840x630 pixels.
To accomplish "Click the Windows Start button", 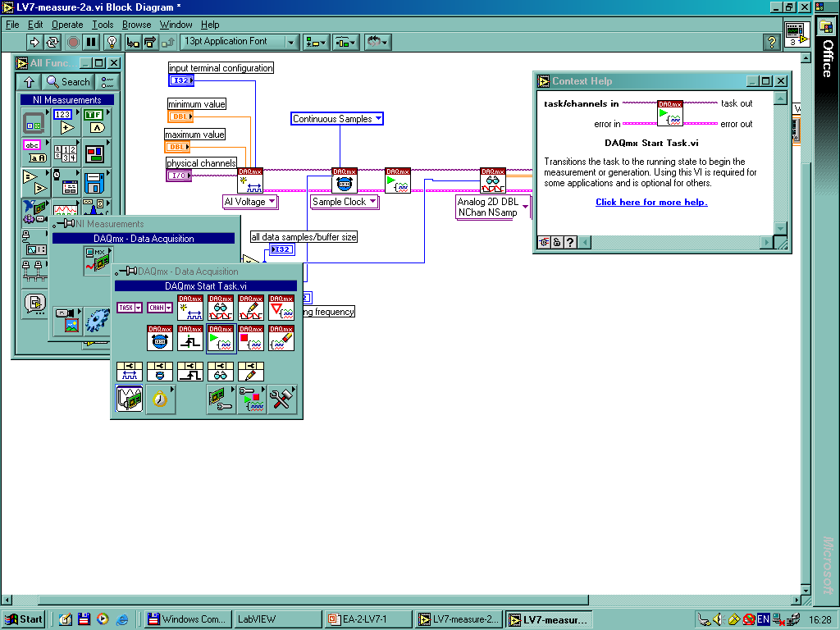I will pyautogui.click(x=24, y=619).
